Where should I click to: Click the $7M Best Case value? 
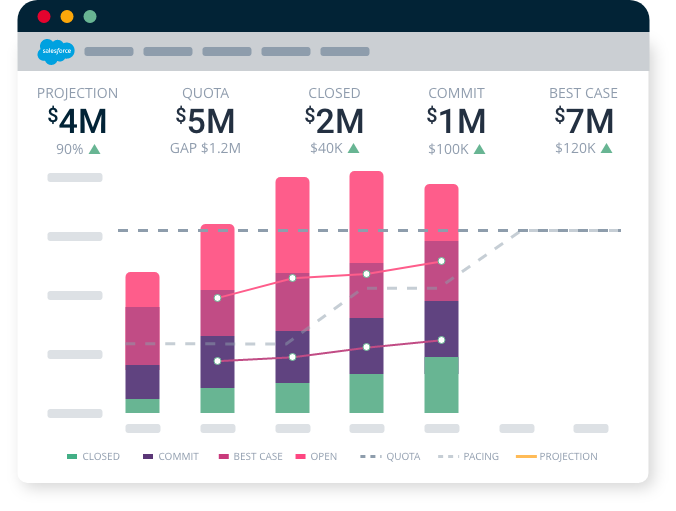584,121
